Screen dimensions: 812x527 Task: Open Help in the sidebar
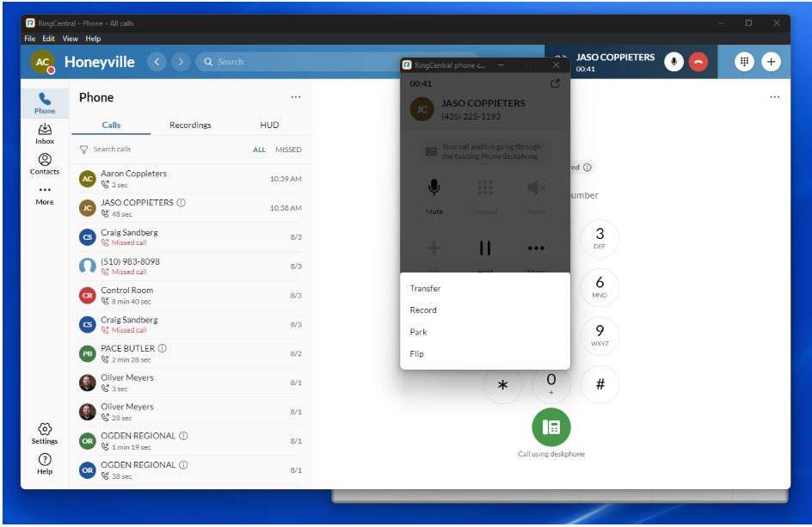[45, 464]
